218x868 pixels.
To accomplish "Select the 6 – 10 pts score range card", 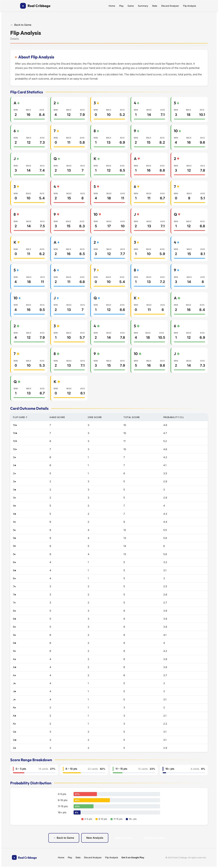I will click(84, 770).
